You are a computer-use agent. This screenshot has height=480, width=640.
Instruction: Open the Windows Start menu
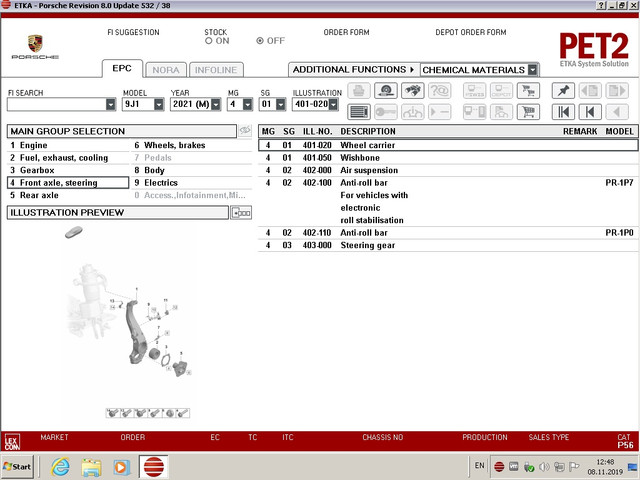pyautogui.click(x=17, y=467)
